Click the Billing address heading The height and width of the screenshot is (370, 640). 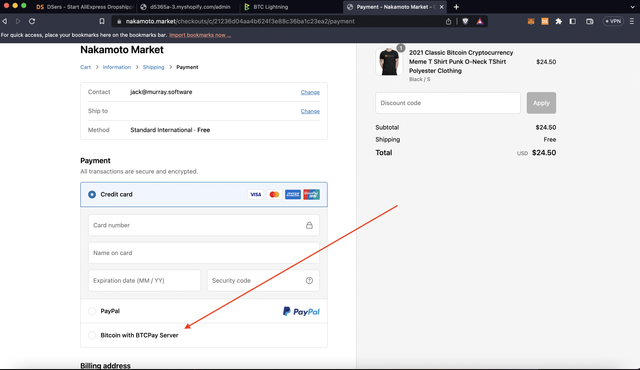[x=105, y=366]
